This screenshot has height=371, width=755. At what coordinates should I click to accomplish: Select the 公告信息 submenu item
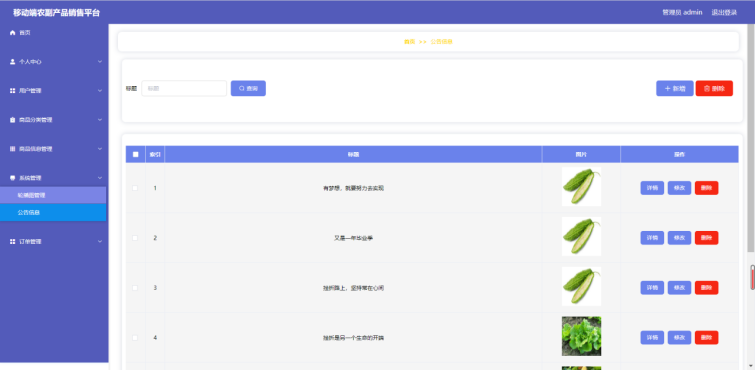[x=53, y=212]
